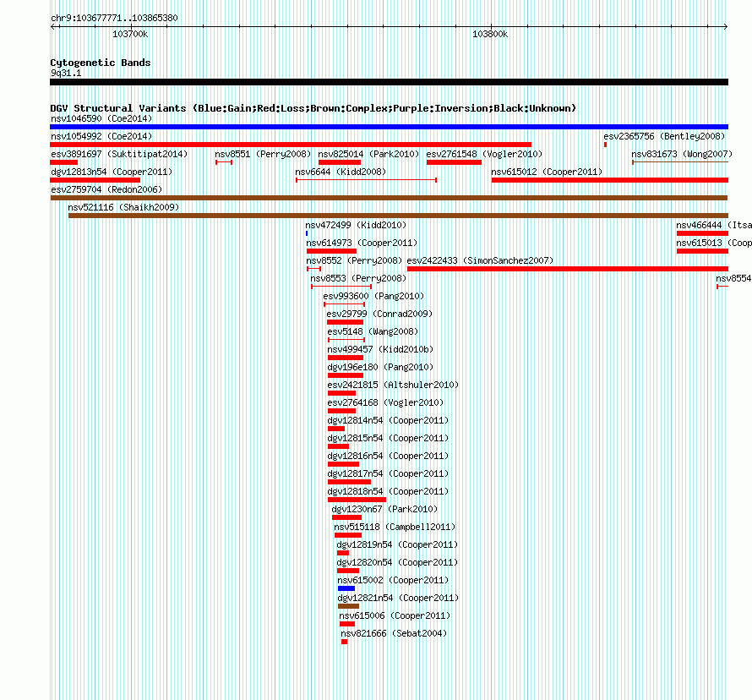Open nsv521116 (Shaikh2009) variant
The width and height of the screenshot is (752, 700).
coord(123,207)
